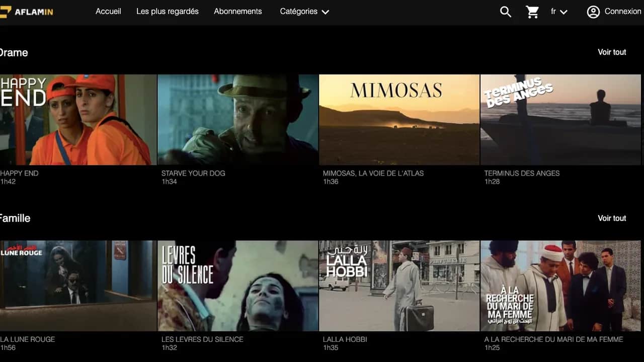Open the Lalla Hobbi thumbnail

point(399,286)
